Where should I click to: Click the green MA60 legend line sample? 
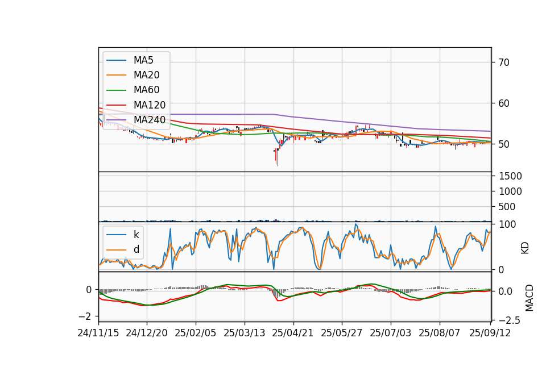(116, 90)
